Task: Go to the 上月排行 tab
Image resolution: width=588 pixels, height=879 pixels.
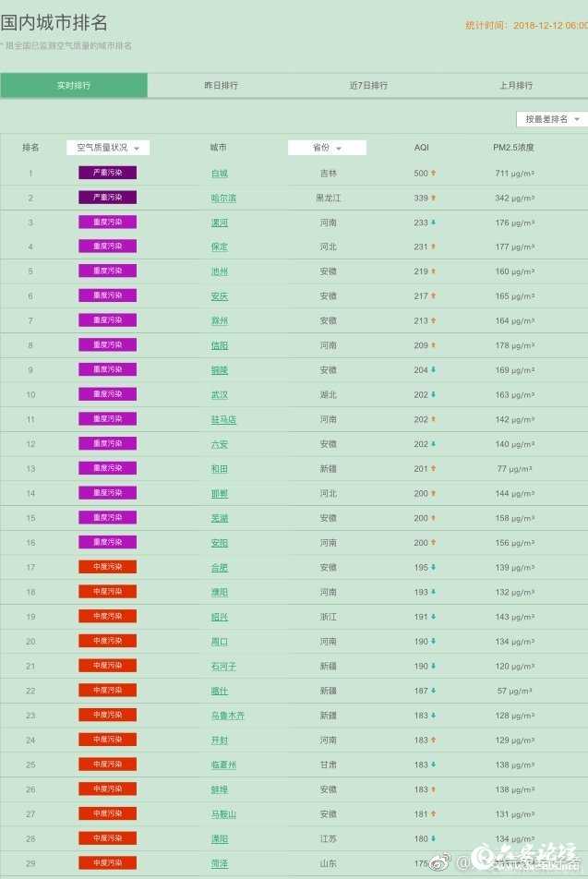Action: coord(515,86)
